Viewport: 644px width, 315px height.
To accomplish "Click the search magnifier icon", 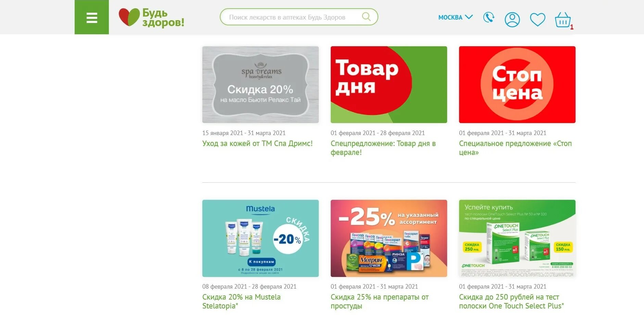I will point(366,17).
